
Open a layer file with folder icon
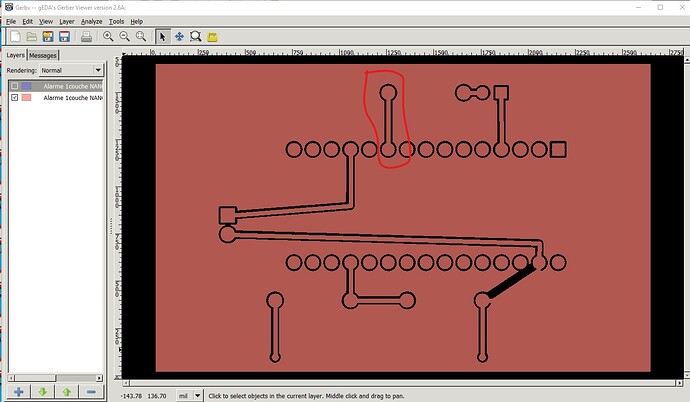pos(31,37)
